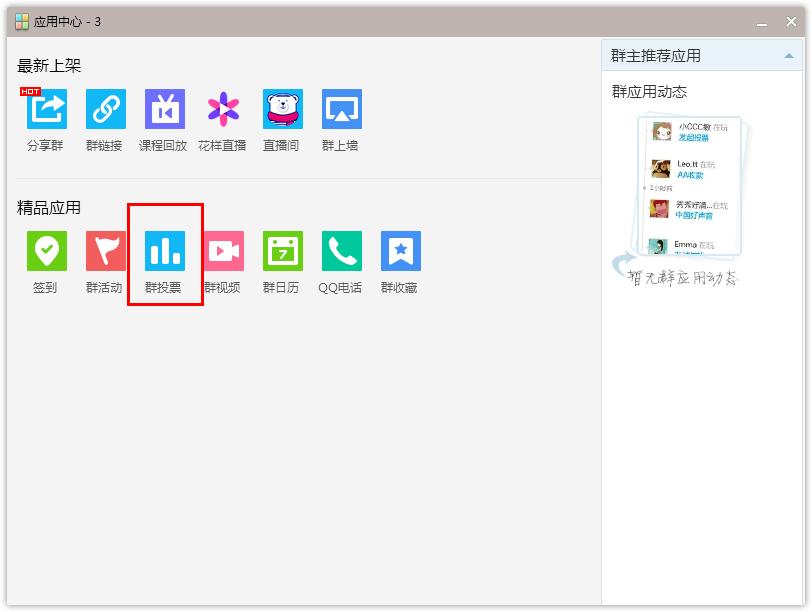
Task: Open the 发起投票 activity link
Action: pyautogui.click(x=693, y=138)
